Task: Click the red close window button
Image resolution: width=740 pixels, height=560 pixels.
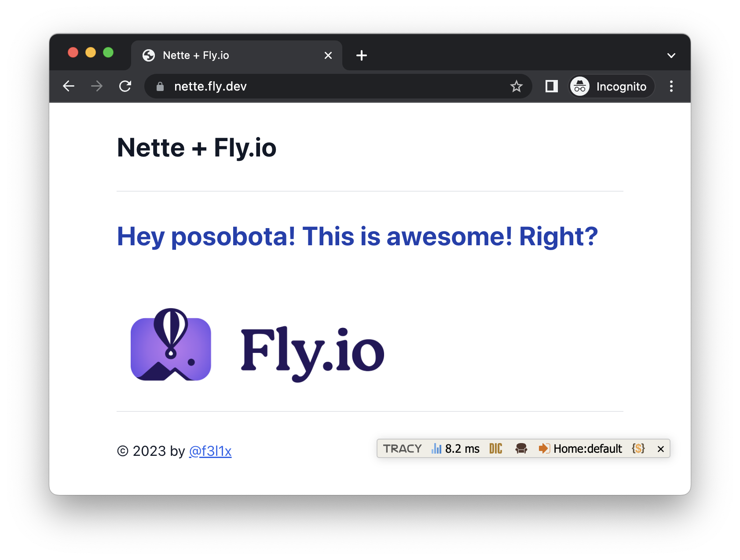Action: 73,53
